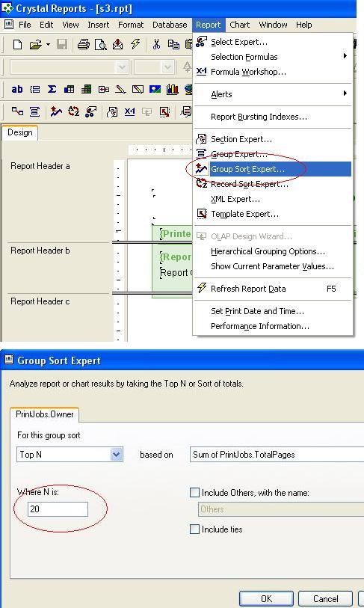Click the Insert Chart toolbar icon

tap(172, 90)
